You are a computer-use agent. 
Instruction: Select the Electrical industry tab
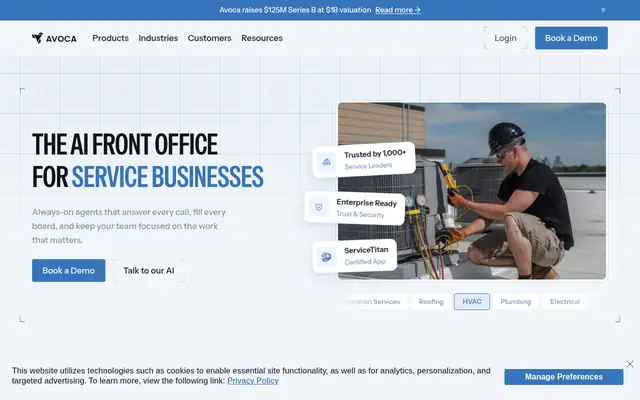564,302
